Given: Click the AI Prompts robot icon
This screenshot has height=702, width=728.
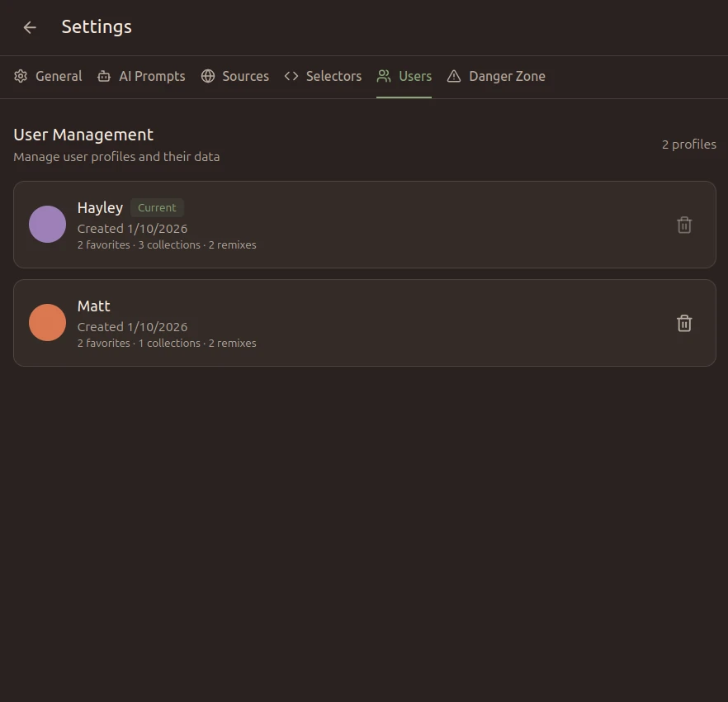Looking at the screenshot, I should (x=103, y=76).
